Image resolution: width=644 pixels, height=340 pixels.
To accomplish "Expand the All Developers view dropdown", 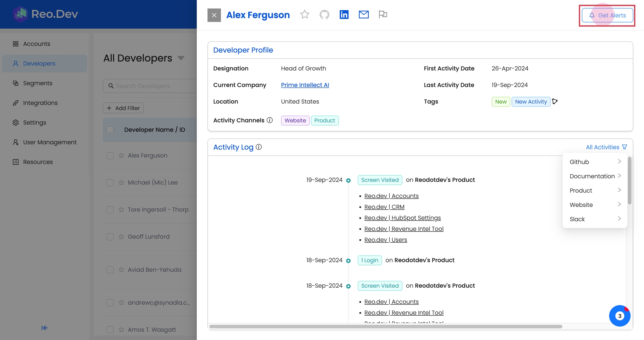I will tap(181, 58).
